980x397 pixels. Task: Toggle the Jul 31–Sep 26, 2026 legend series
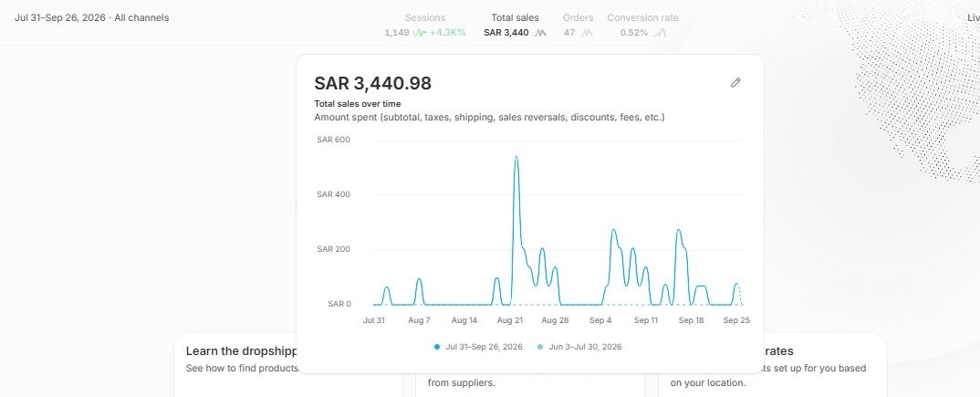point(478,347)
